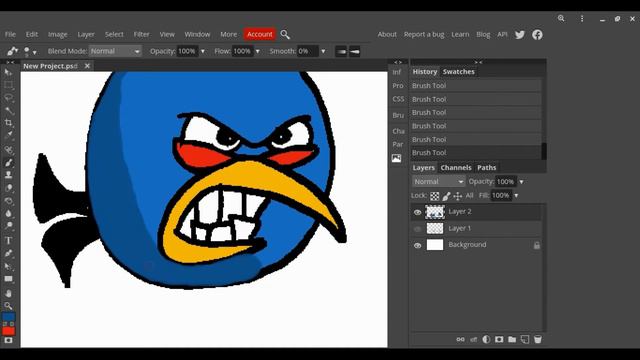Select the Zoom tool in toolbar
The height and width of the screenshot is (360, 640).
[8, 305]
